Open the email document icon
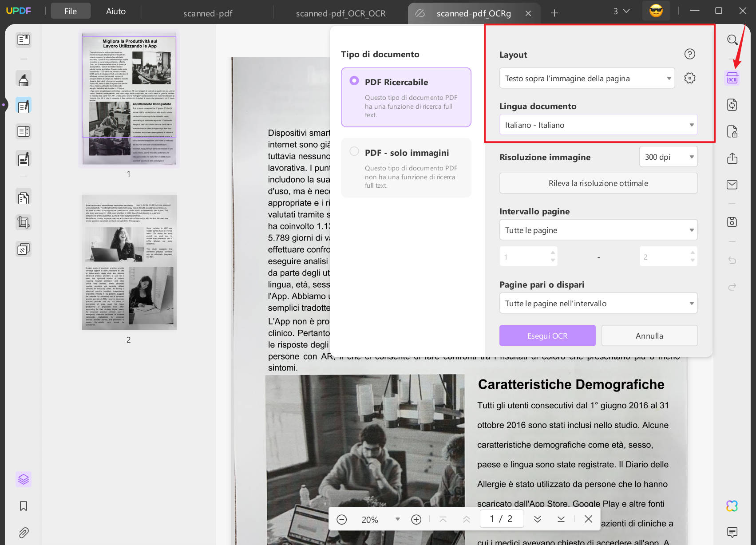Image resolution: width=756 pixels, height=545 pixels. tap(732, 185)
